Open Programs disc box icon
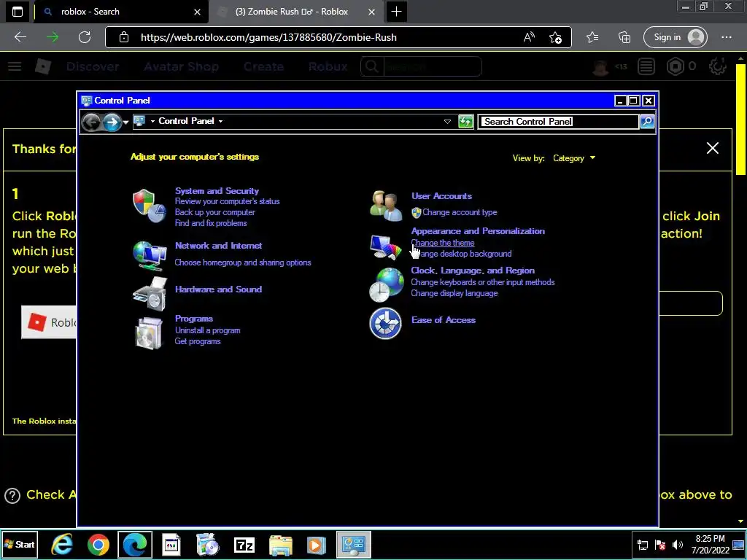The image size is (747, 560). pyautogui.click(x=149, y=332)
